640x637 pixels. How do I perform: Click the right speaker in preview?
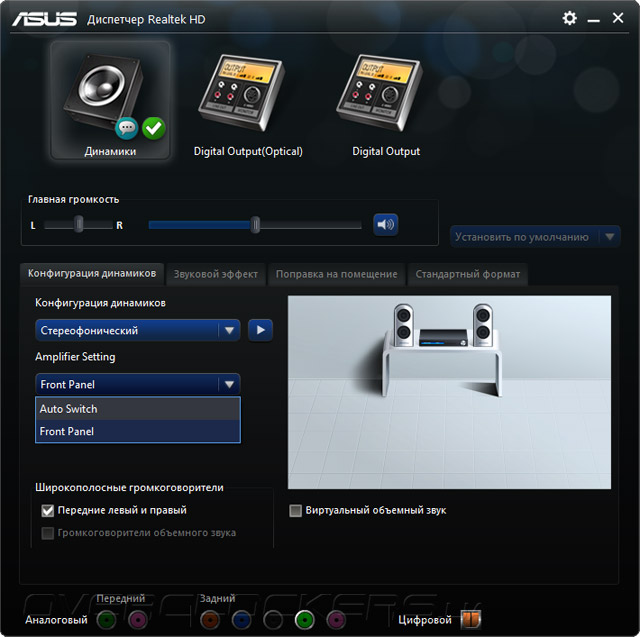click(483, 325)
